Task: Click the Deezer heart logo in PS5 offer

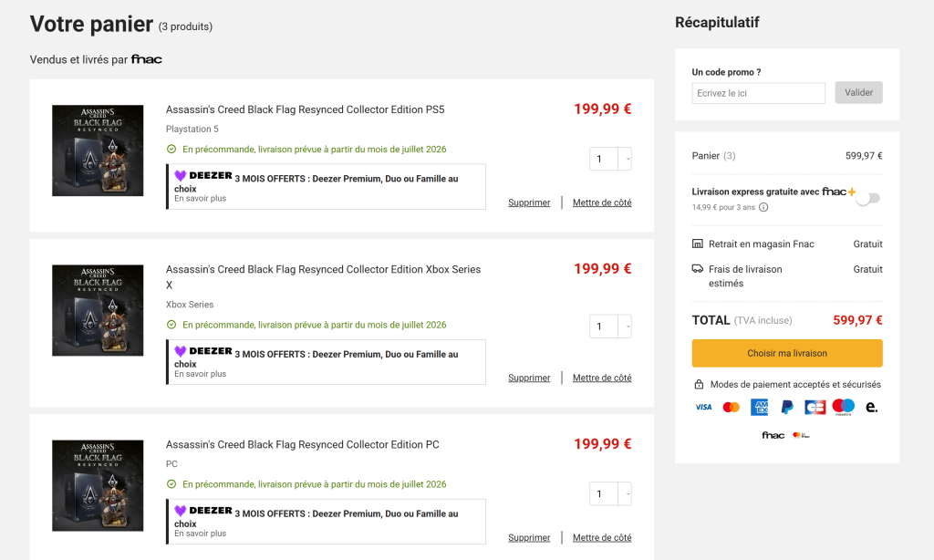Action: pos(181,176)
